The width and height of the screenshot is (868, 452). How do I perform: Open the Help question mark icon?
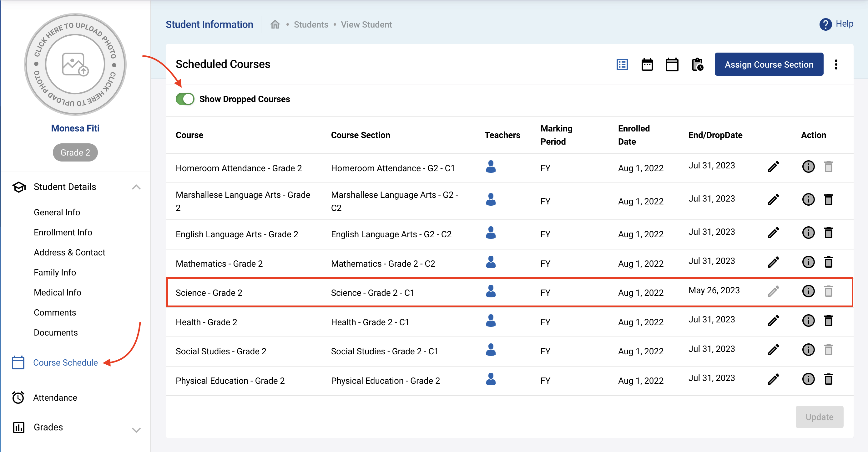pyautogui.click(x=825, y=24)
